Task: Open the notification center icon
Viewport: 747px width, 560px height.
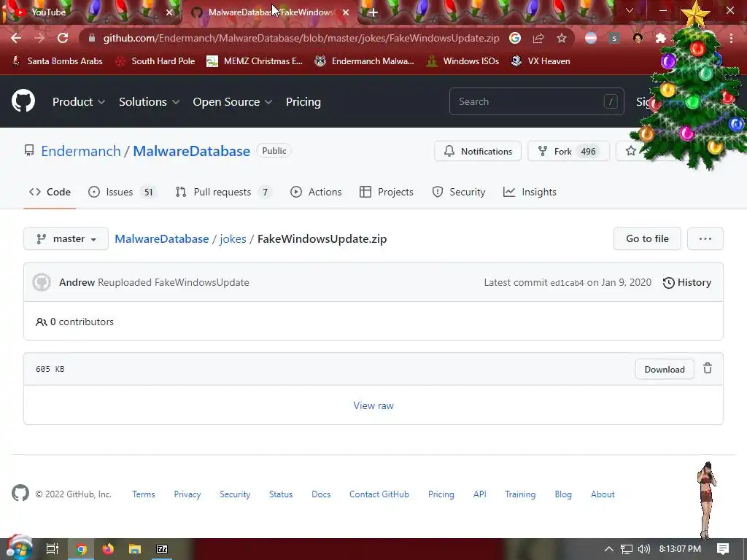Action: click(723, 549)
